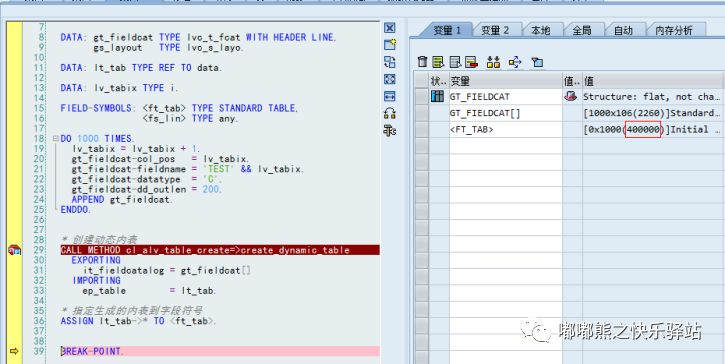
Task: Click the horizontal maximize icon
Action: pyautogui.click(x=390, y=96)
